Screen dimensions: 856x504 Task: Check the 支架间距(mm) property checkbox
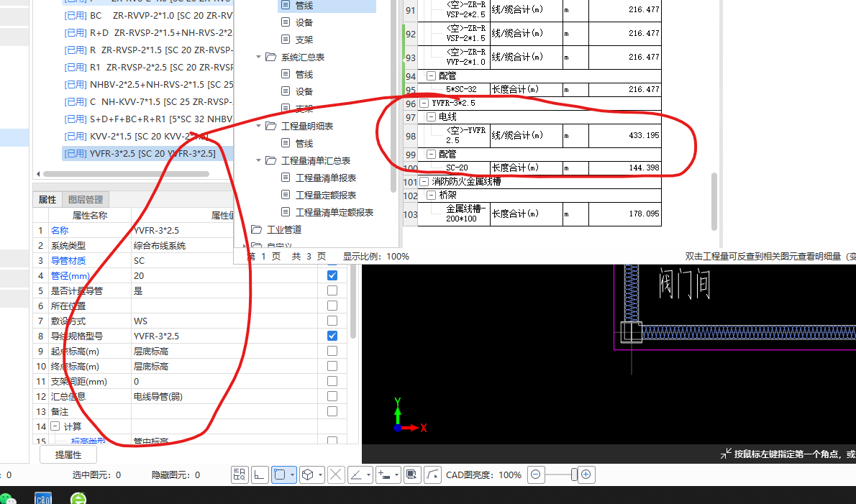[x=332, y=381]
